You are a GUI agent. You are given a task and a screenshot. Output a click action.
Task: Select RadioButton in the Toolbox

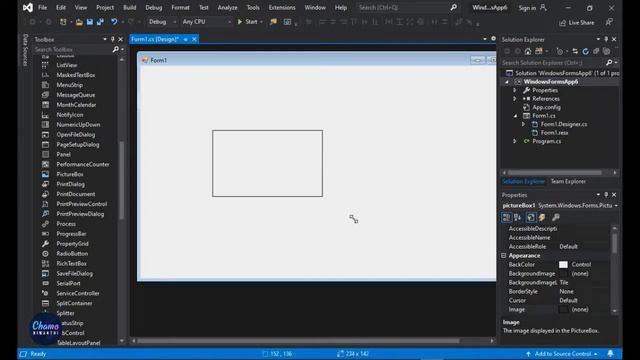click(72, 253)
